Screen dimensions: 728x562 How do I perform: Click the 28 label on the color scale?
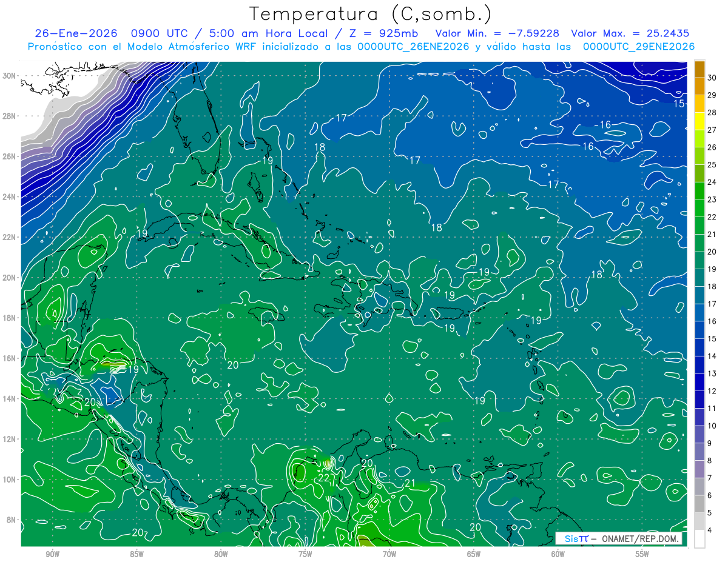click(x=713, y=112)
